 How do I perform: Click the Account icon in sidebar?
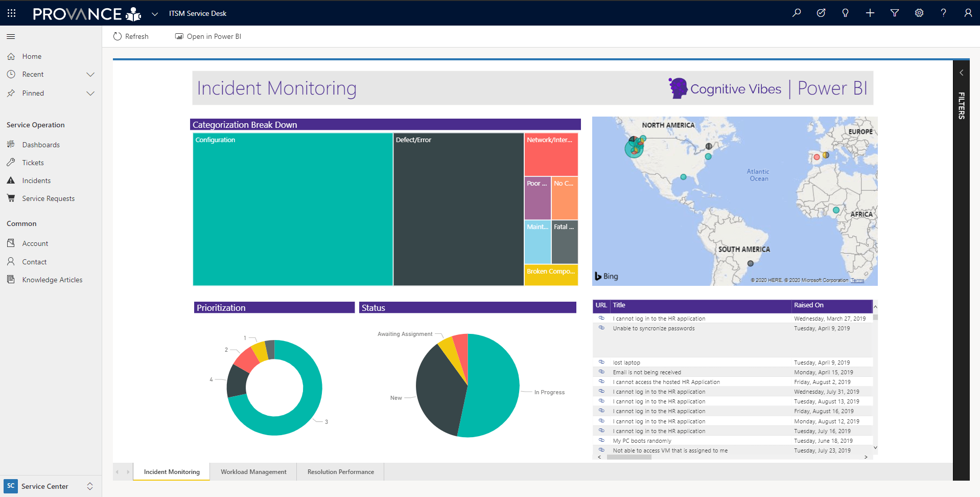[x=11, y=243]
